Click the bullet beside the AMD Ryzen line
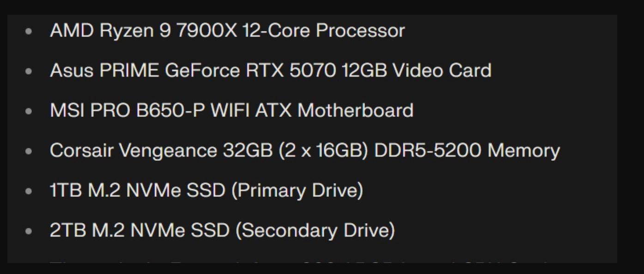 point(30,31)
